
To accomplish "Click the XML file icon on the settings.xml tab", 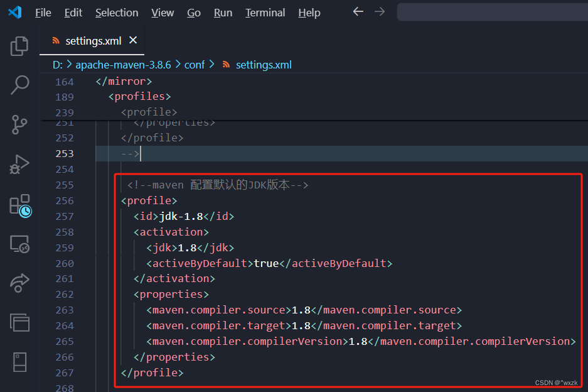I will [x=56, y=41].
